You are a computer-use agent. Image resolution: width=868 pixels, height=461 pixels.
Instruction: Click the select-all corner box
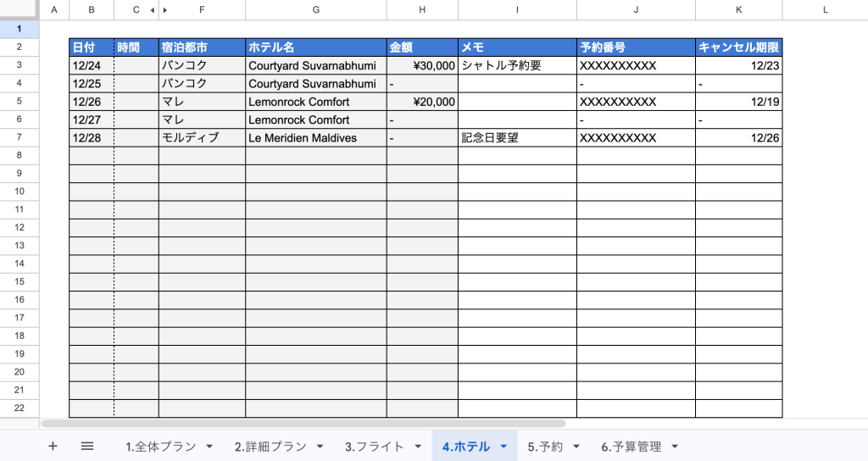(19, 10)
